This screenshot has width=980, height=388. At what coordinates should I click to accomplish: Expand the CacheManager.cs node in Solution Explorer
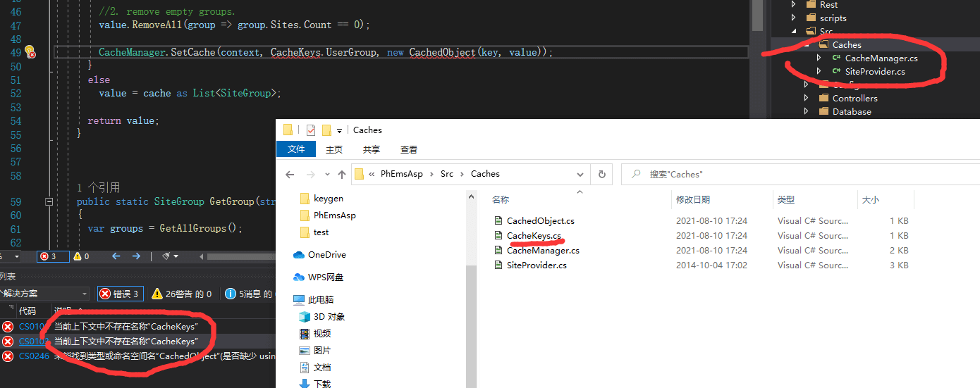[819, 58]
